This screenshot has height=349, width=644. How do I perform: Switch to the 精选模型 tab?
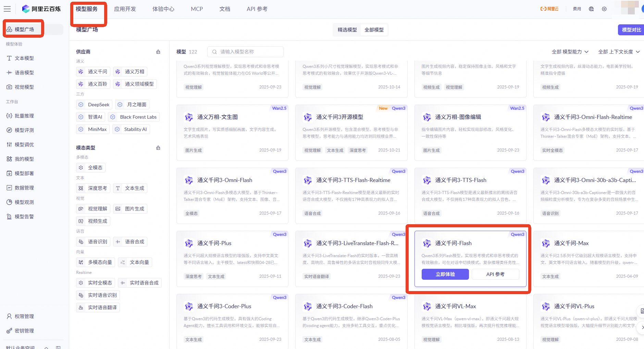point(347,30)
